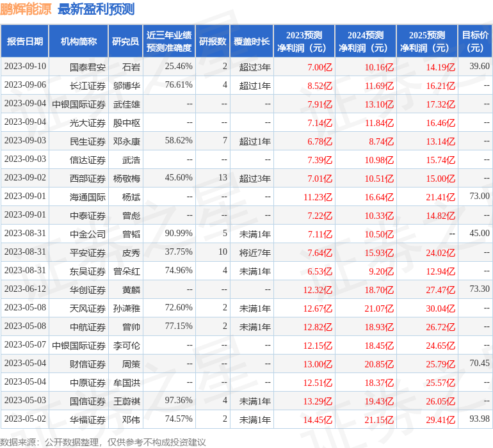Click the 近三年业绩预测准确度 column header
Screen dimensions: 493x448
click(x=169, y=42)
